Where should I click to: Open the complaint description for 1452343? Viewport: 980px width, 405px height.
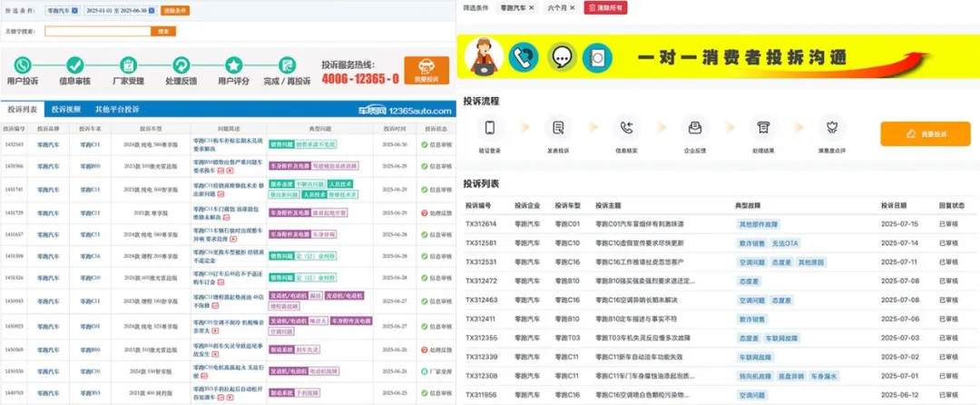coord(228,144)
